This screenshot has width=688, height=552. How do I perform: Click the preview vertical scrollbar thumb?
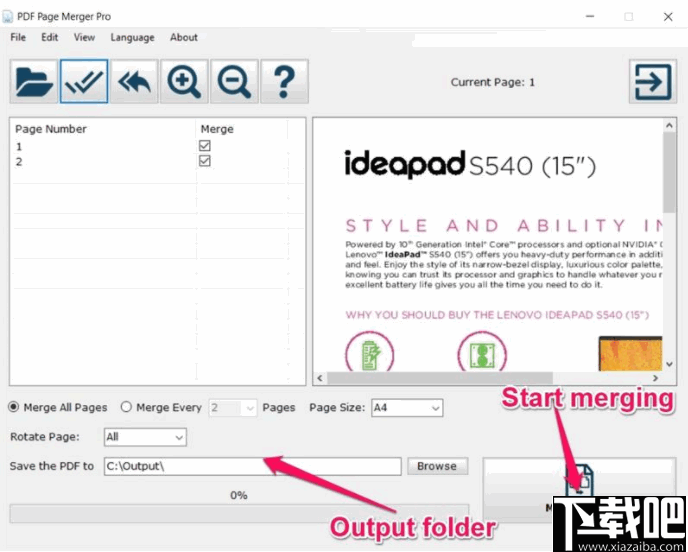point(670,172)
